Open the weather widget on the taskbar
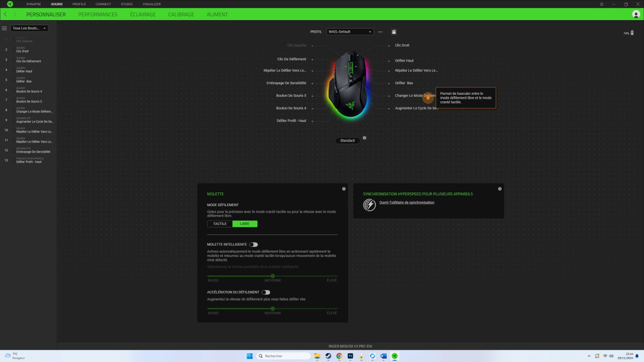 coord(15,356)
